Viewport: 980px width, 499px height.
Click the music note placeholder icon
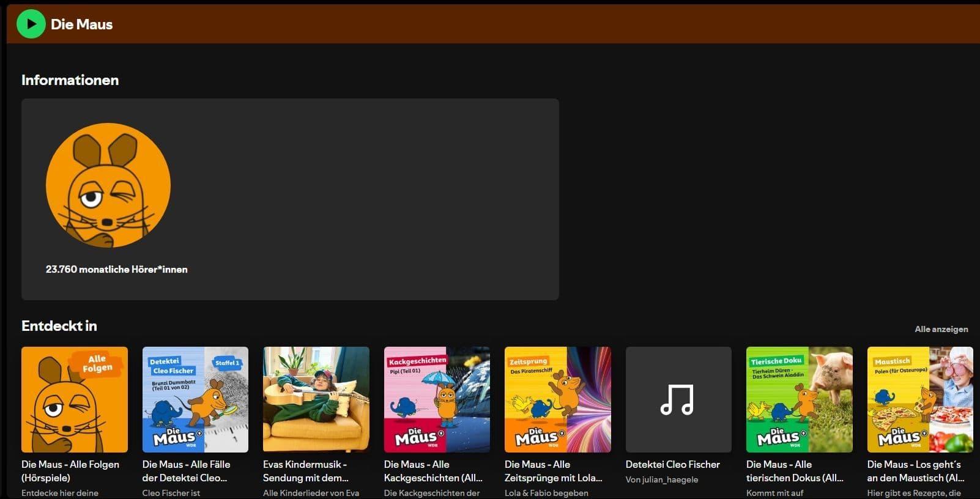point(678,399)
